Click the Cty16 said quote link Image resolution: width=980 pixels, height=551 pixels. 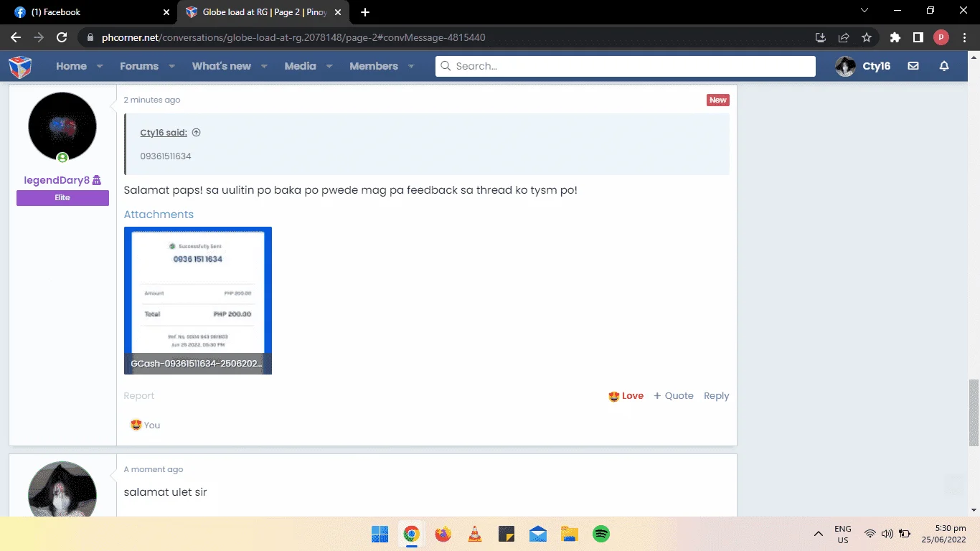tap(164, 133)
